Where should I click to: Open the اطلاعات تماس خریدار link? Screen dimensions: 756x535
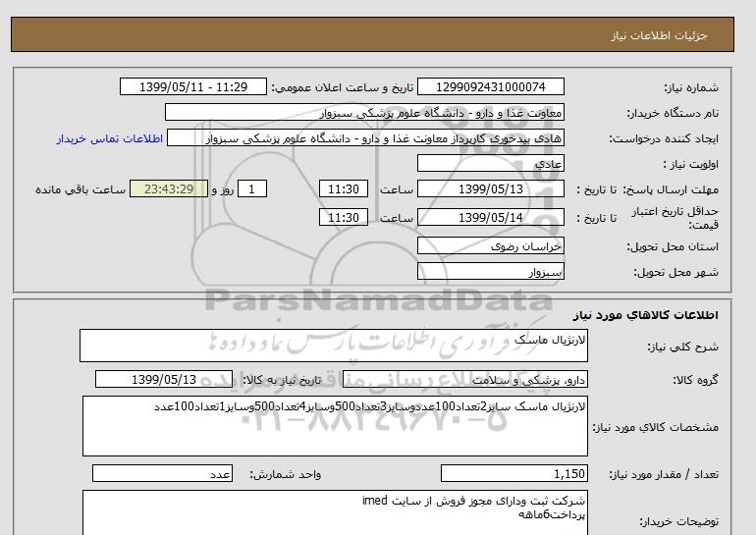pyautogui.click(x=109, y=138)
